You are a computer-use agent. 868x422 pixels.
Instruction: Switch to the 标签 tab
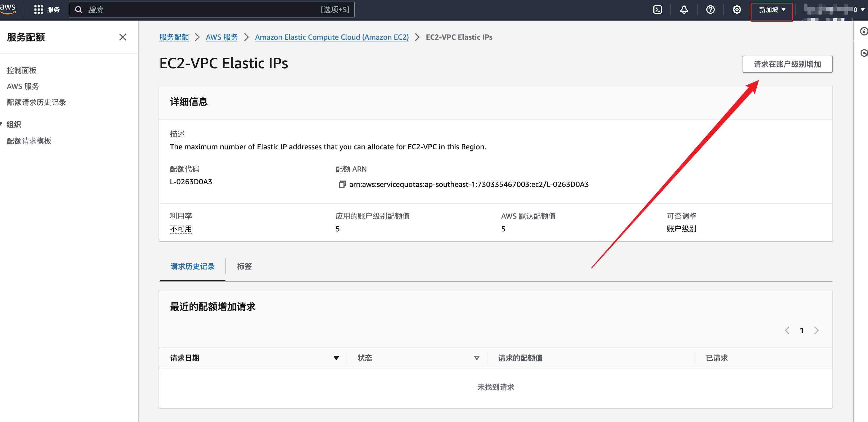(x=244, y=266)
